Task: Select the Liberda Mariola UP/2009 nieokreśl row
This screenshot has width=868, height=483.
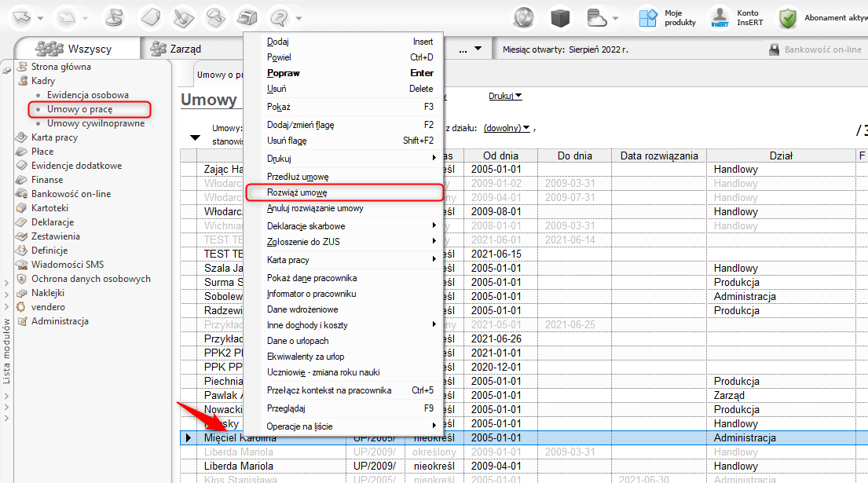Action: click(x=524, y=466)
